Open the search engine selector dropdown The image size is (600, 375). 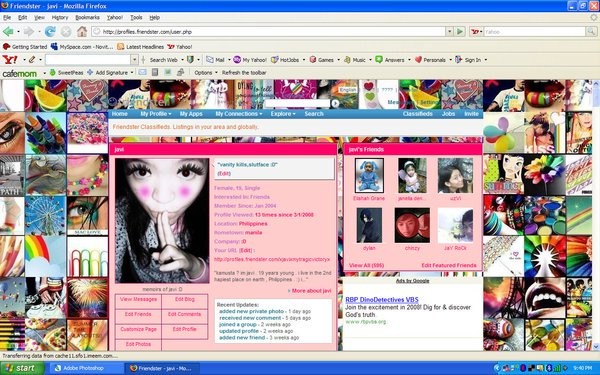[477, 32]
